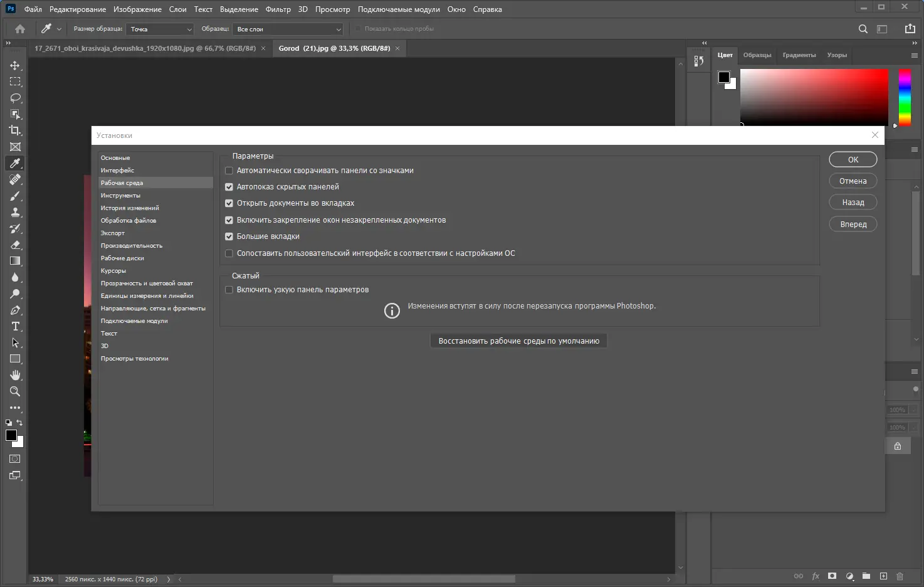Open the Change Screen Mode icon
The image size is (924, 587).
15,475
